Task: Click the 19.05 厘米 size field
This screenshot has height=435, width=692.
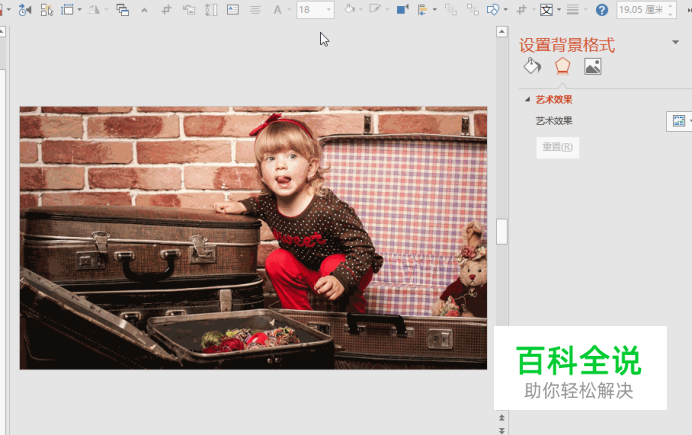Action: 640,10
